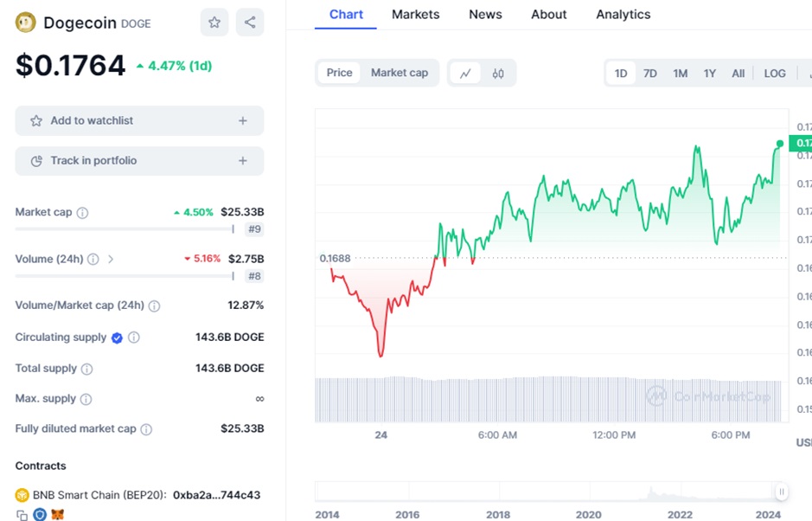The height and width of the screenshot is (521, 812).
Task: Open the Market cap info tooltip icon
Action: 82,213
